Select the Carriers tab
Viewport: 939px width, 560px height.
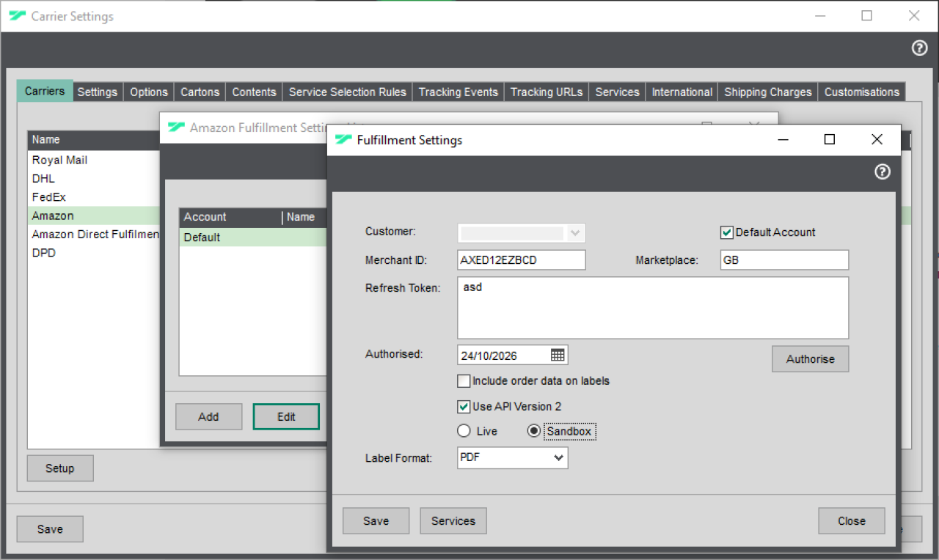point(45,91)
